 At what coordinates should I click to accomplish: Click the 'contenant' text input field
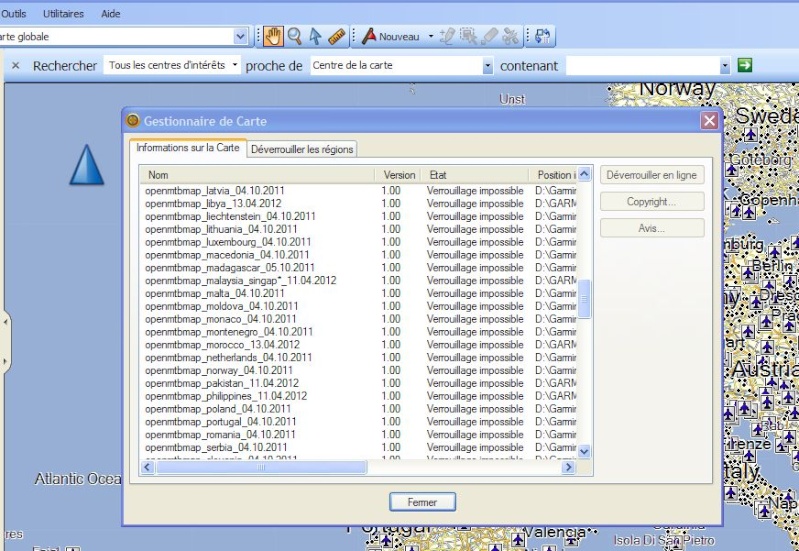click(643, 65)
